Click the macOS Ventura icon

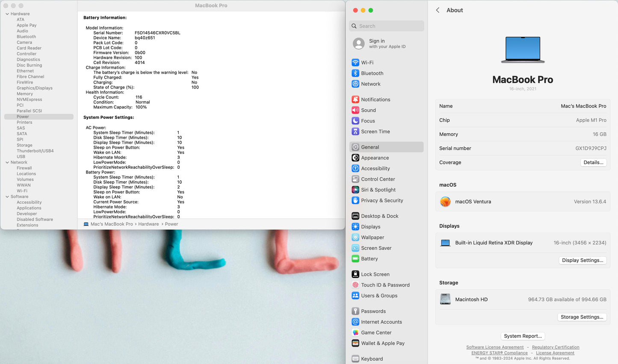[x=445, y=202]
